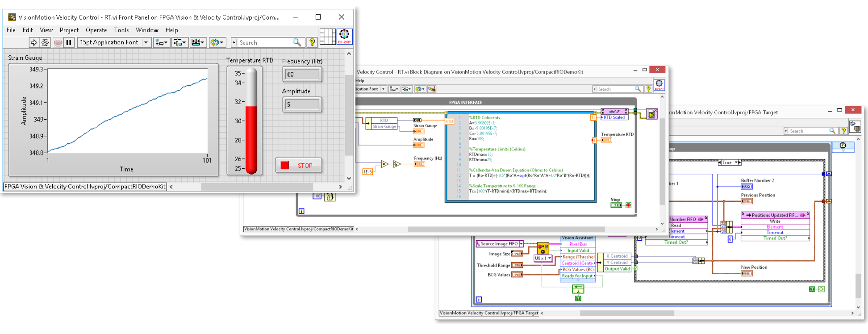The width and height of the screenshot is (868, 334).
Task: Open Reorder dropdown in Block Diagram toolbar
Action: [420, 89]
